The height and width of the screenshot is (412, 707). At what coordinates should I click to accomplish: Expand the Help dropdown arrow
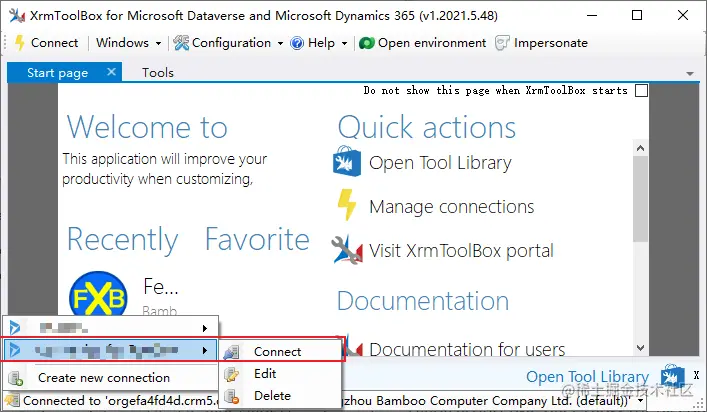pyautogui.click(x=344, y=43)
